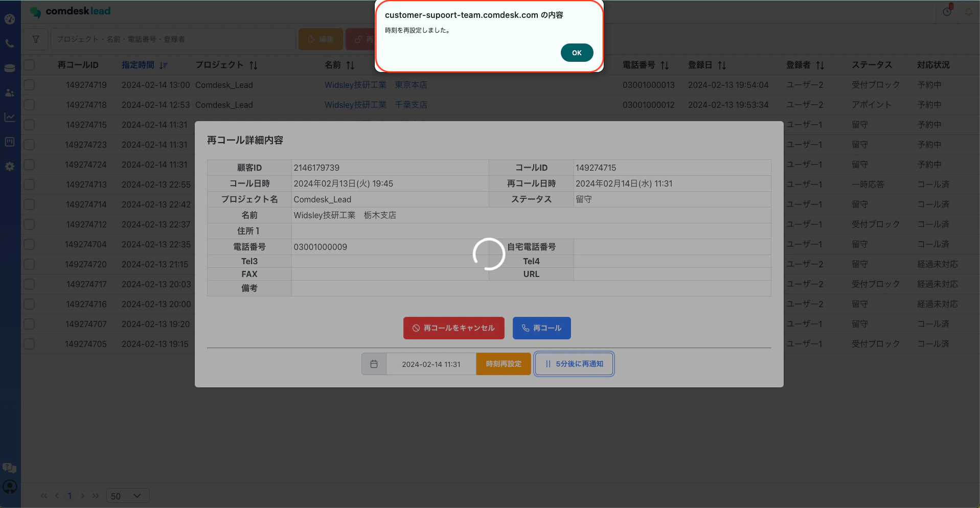
Task: Click the project name search field
Action: [x=173, y=39]
